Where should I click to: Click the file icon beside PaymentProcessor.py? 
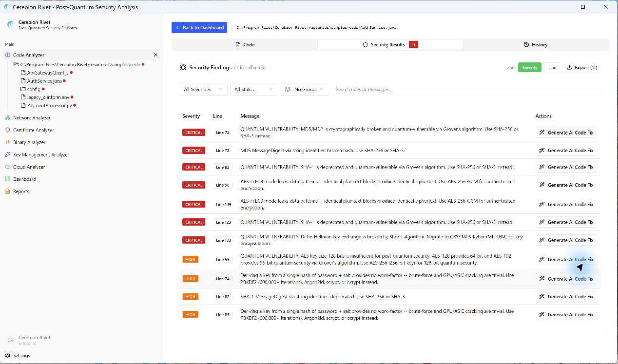point(23,105)
